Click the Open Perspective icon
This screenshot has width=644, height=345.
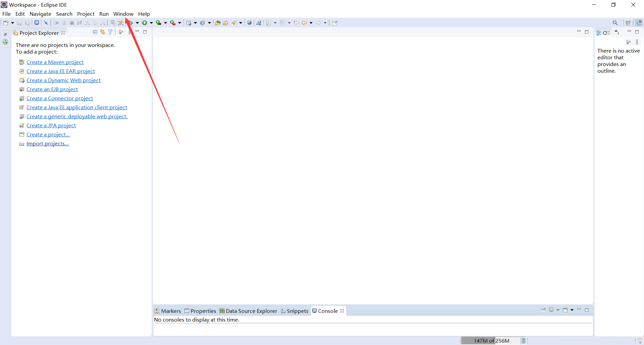pos(628,23)
